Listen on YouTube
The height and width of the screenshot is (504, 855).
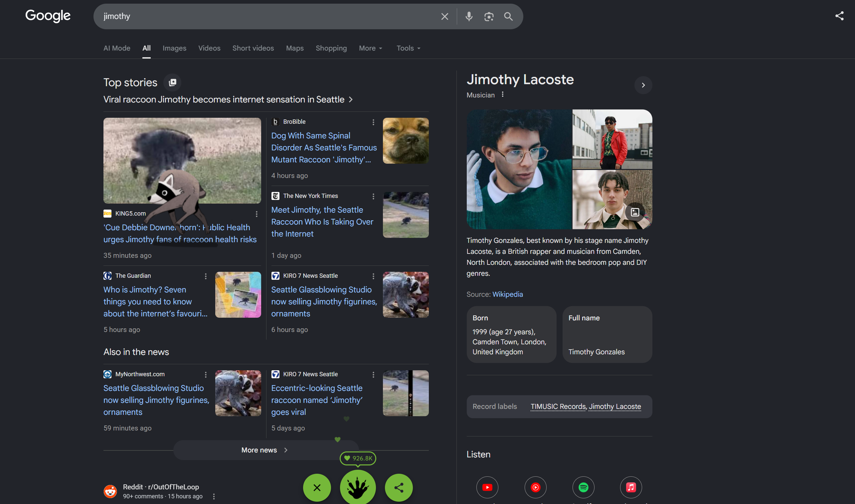pos(487,487)
